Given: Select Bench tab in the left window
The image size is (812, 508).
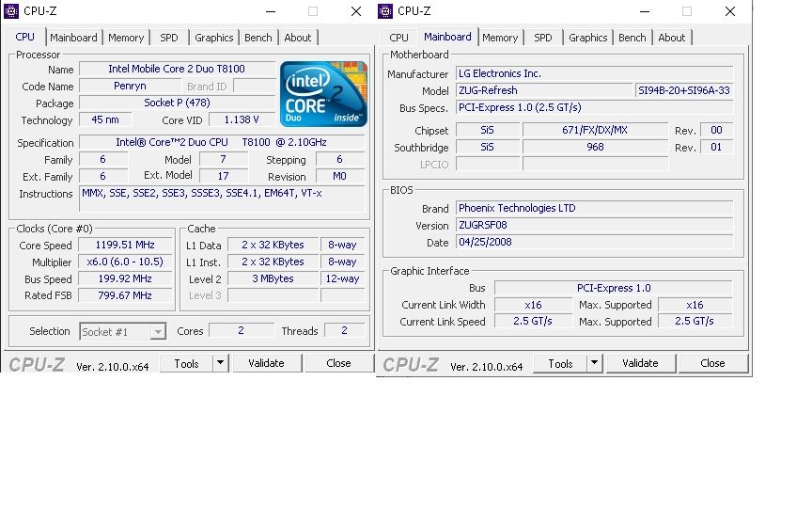Looking at the screenshot, I should [258, 38].
